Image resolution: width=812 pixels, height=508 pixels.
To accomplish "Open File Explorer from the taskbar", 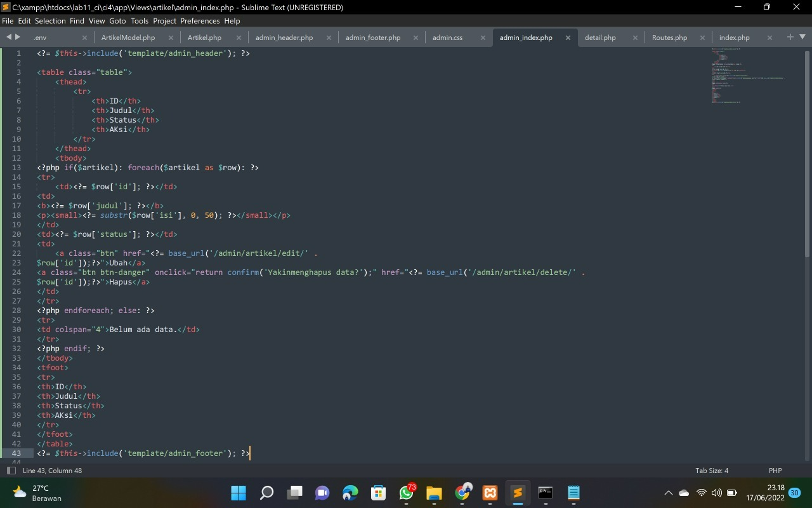I will coord(433,493).
